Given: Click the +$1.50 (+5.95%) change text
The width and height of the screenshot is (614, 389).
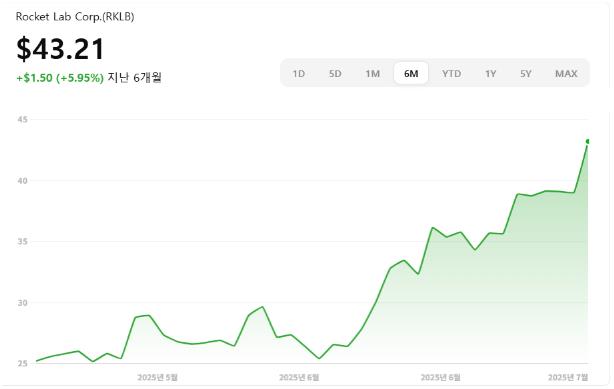Looking at the screenshot, I should (x=60, y=78).
